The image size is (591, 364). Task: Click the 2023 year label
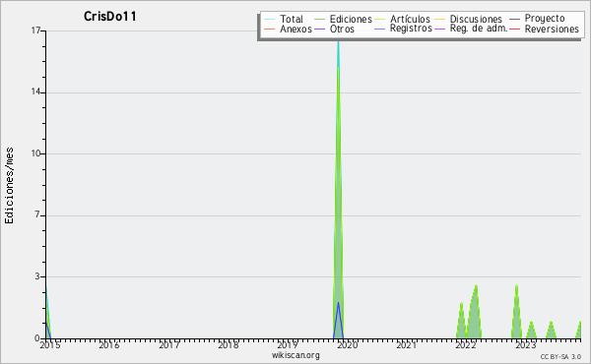tap(525, 345)
